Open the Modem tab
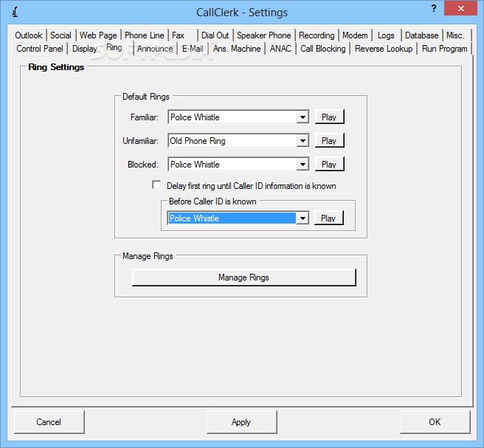This screenshot has width=484, height=448. tap(355, 35)
